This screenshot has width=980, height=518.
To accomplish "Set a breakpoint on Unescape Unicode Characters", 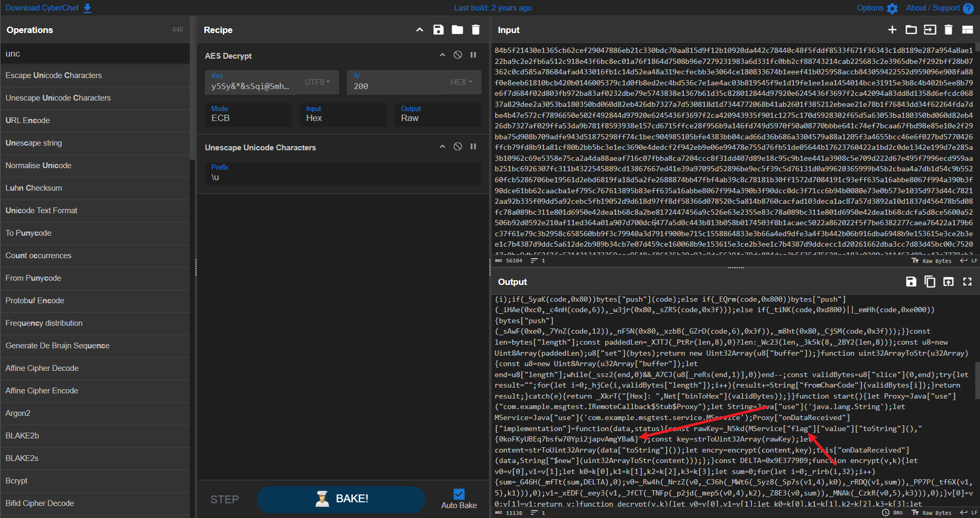I will 473,147.
